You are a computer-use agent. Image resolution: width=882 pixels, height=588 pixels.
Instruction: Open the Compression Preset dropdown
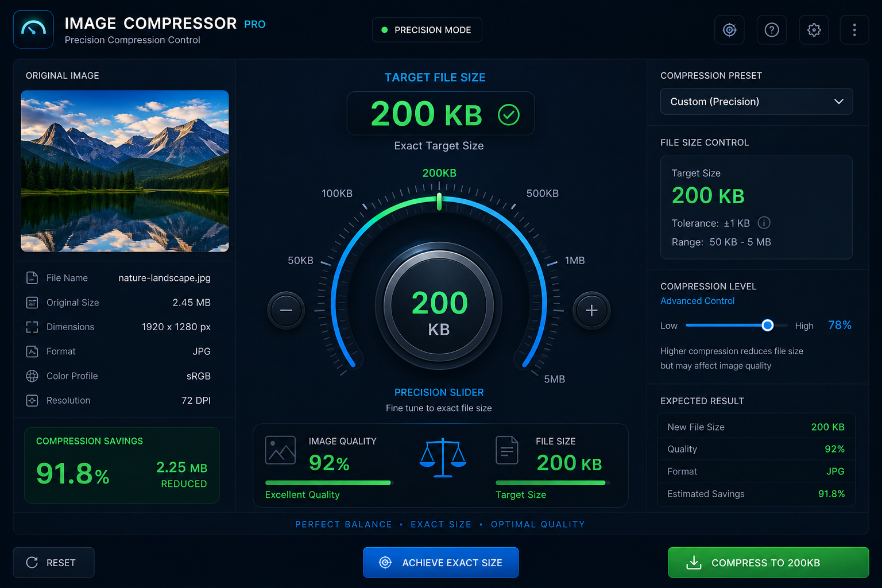click(756, 102)
